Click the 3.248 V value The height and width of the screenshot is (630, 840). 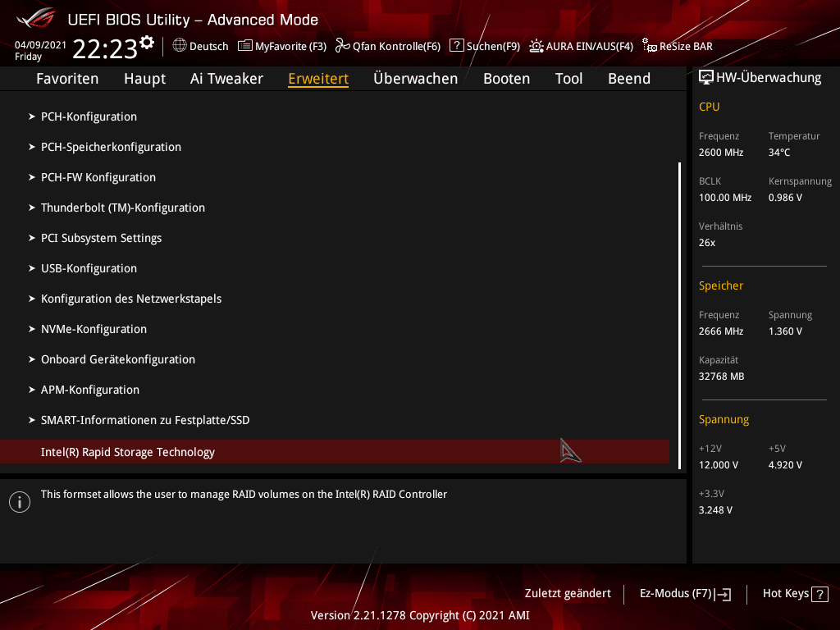(x=715, y=510)
